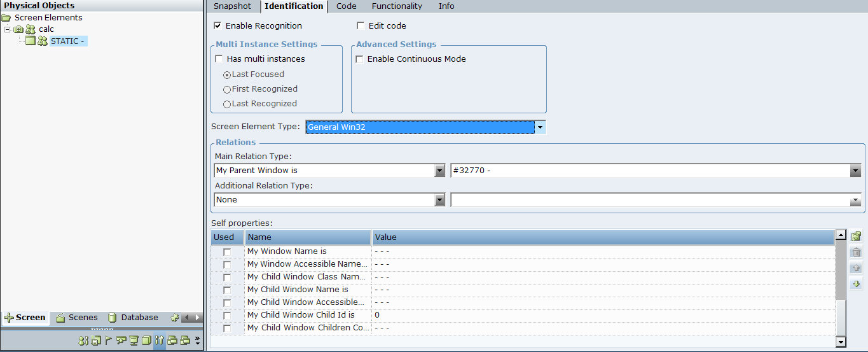Screen dimensions: 868x352
Task: Switch to the Functionality tab
Action: point(397,6)
